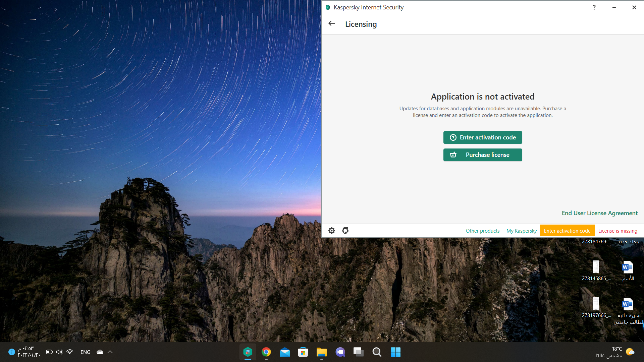Open Wi-Fi network tray icon
The width and height of the screenshot is (644, 362).
[70, 352]
